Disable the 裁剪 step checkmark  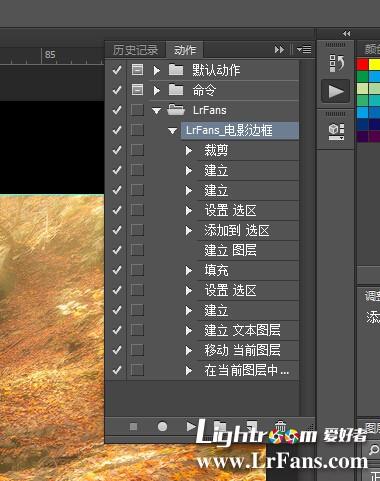click(x=117, y=150)
